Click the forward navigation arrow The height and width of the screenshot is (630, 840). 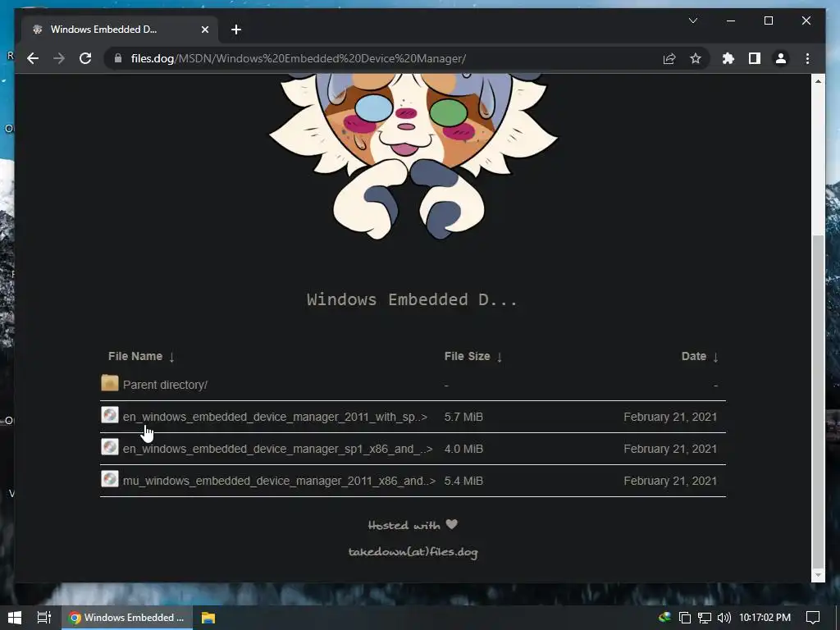point(59,58)
